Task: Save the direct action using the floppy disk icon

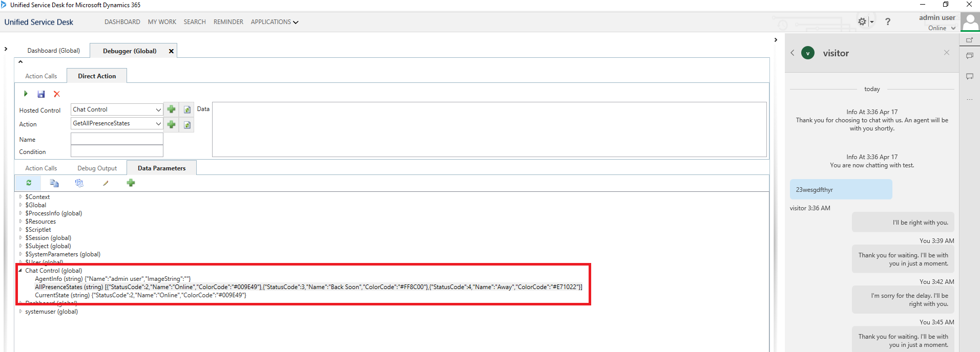Action: [41, 94]
